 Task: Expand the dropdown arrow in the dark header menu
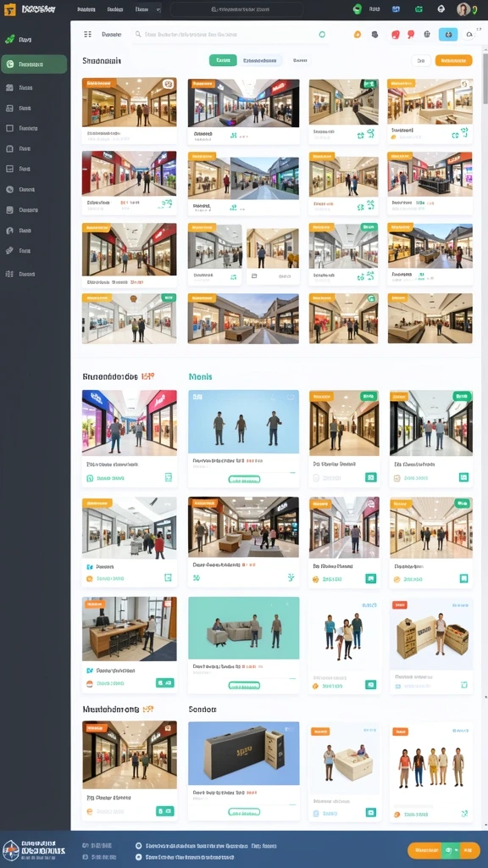pyautogui.click(x=158, y=9)
